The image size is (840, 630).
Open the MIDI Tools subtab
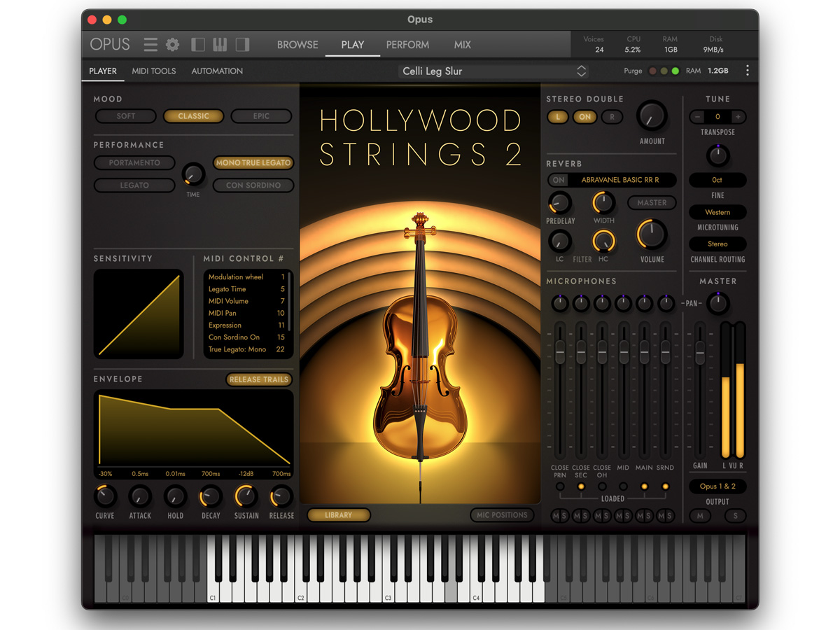[154, 71]
